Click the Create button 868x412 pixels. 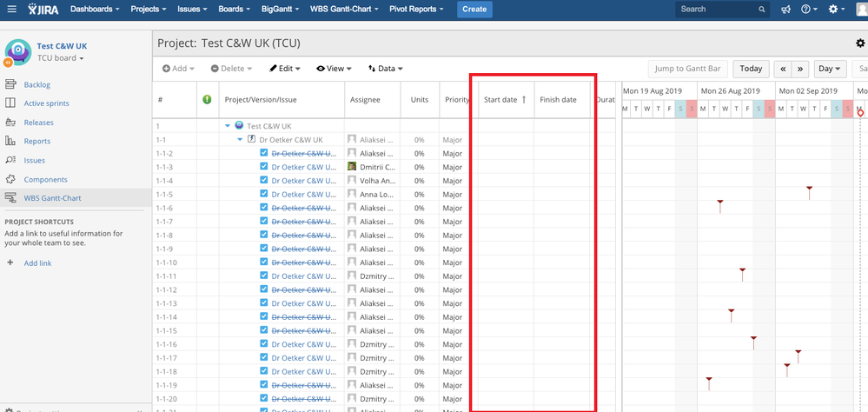pyautogui.click(x=474, y=9)
